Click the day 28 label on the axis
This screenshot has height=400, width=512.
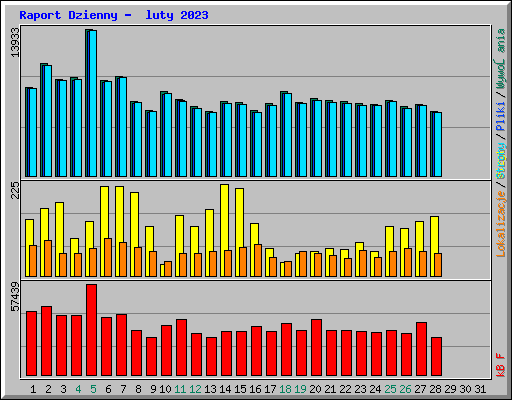pos(435,389)
